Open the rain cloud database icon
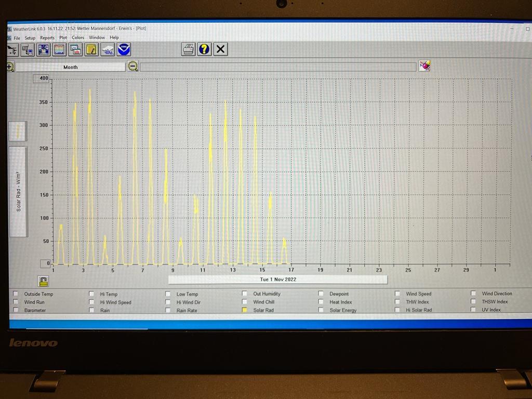The image size is (532, 399). click(x=108, y=49)
